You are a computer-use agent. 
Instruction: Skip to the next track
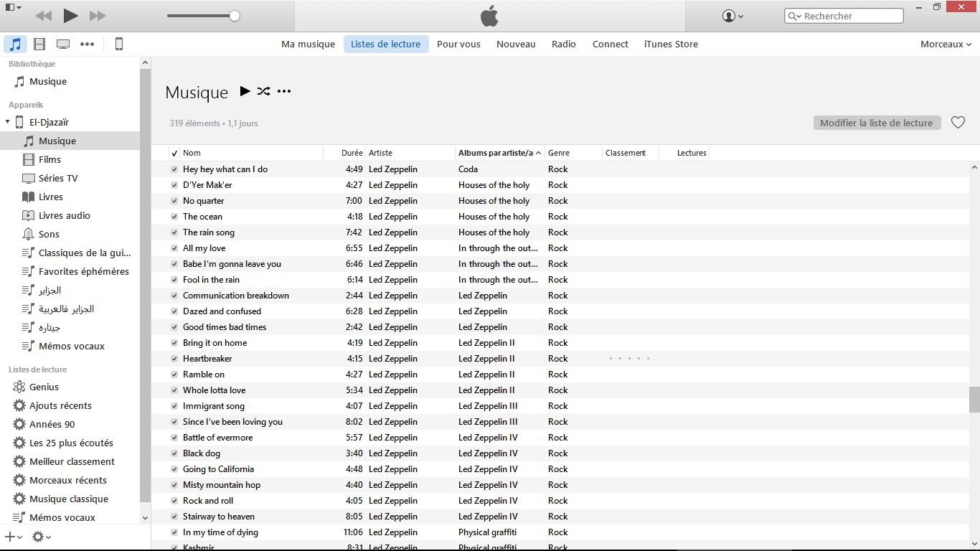(x=98, y=16)
